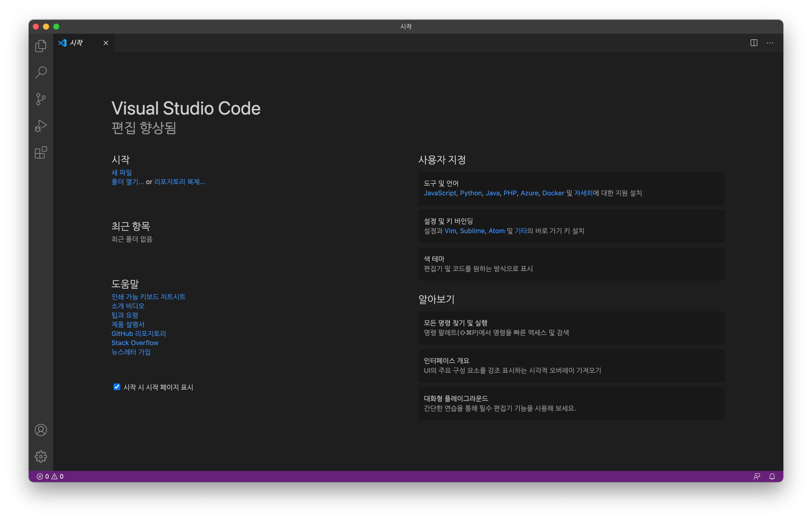Click the notifications bell in status bar
Image resolution: width=812 pixels, height=520 pixels.
pyautogui.click(x=772, y=476)
